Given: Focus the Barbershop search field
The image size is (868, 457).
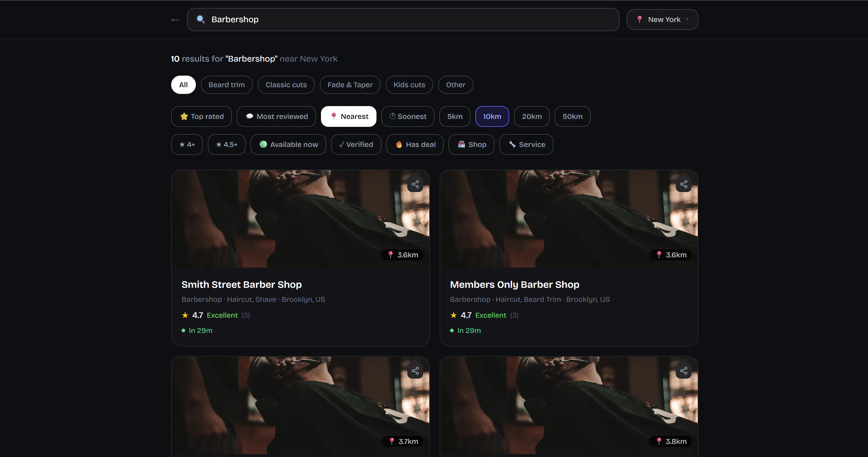Looking at the screenshot, I should coord(403,20).
